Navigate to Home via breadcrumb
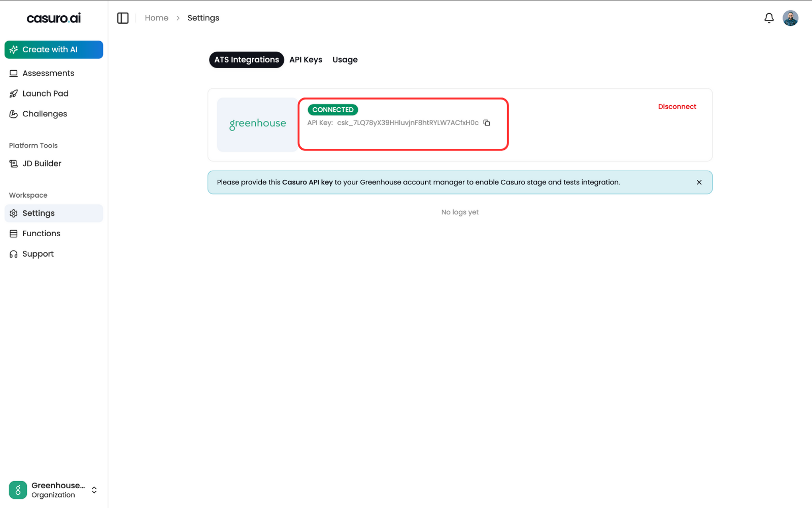This screenshot has width=812, height=508. 156,17
